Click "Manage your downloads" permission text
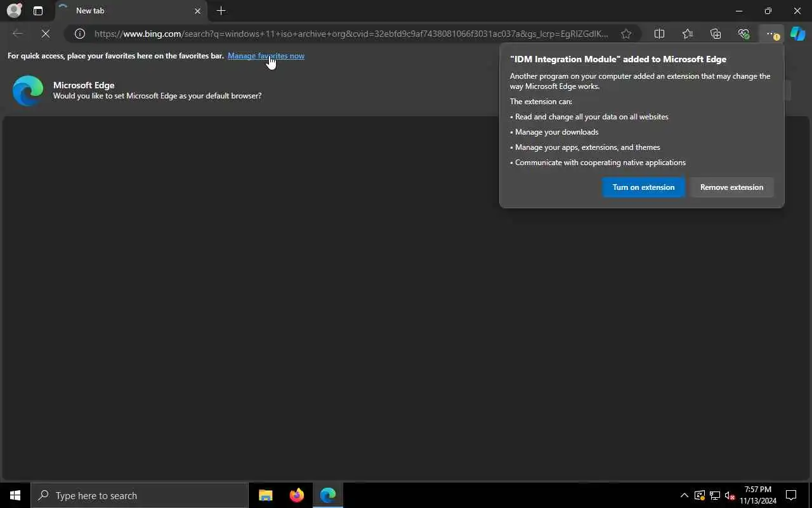812x508 pixels. [x=556, y=132]
